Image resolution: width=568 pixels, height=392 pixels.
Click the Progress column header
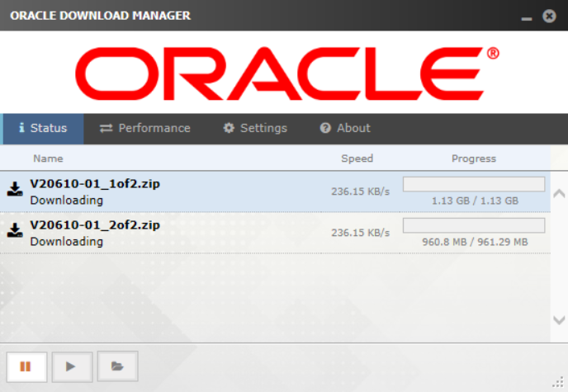pyautogui.click(x=474, y=158)
